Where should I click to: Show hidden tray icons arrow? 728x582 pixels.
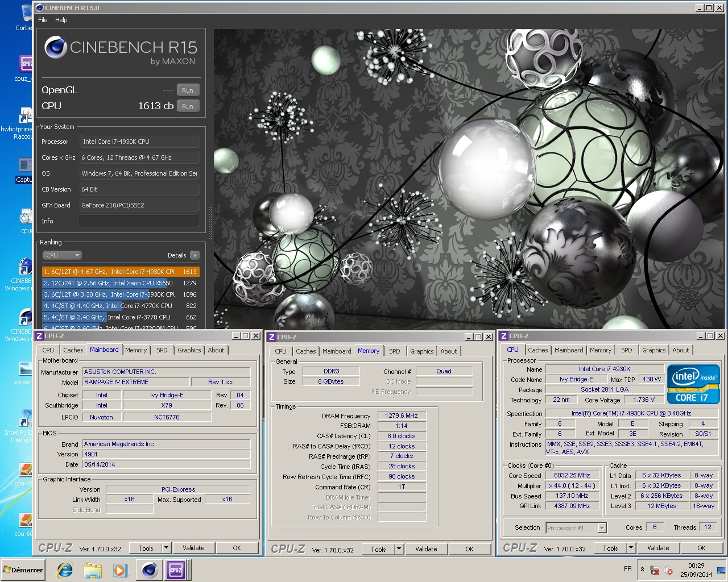pos(642,569)
